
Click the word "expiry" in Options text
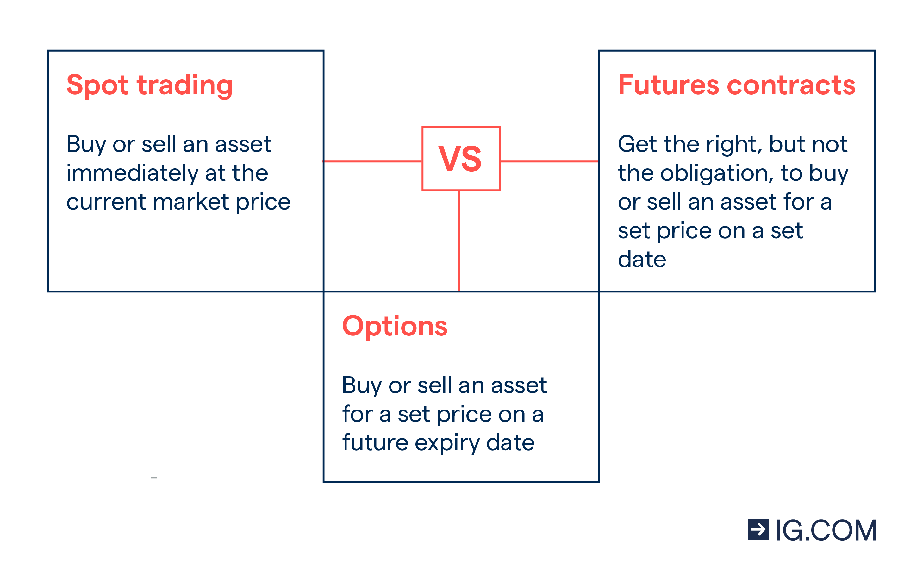pyautogui.click(x=447, y=443)
